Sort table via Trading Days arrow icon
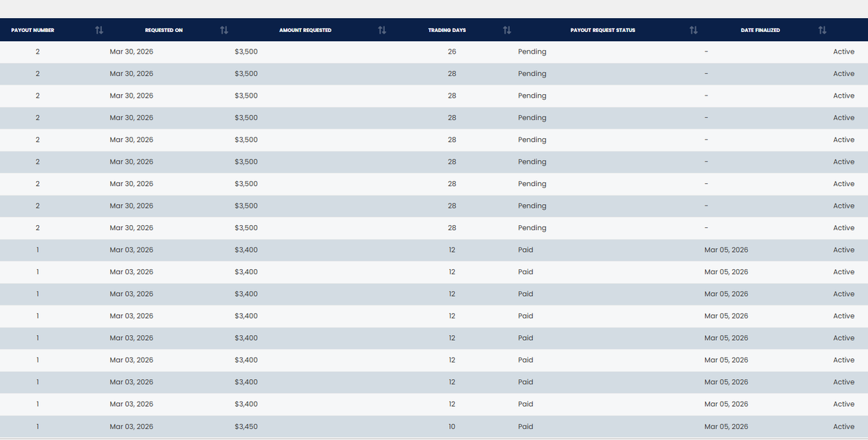Screen dimensions: 868x440 pyautogui.click(x=507, y=30)
